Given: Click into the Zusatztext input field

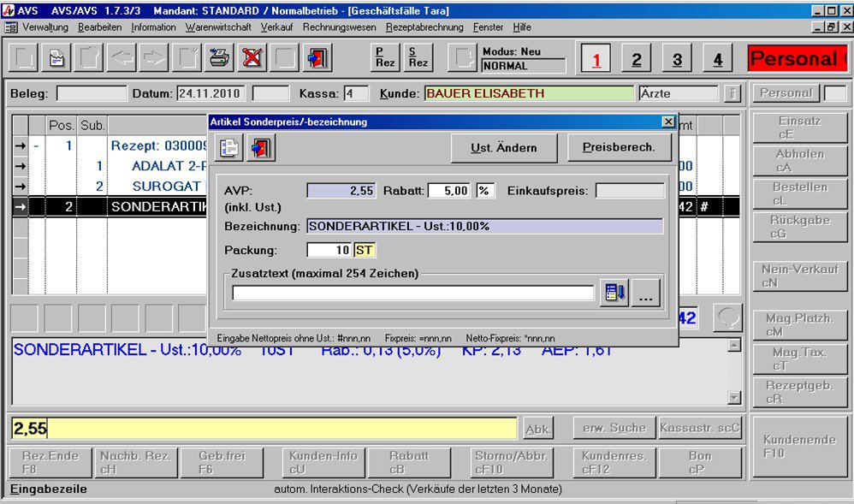Looking at the screenshot, I should [412, 294].
